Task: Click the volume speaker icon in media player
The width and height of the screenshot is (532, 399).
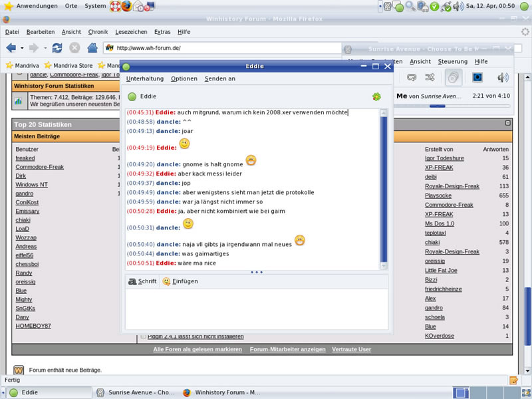Action: [x=502, y=78]
